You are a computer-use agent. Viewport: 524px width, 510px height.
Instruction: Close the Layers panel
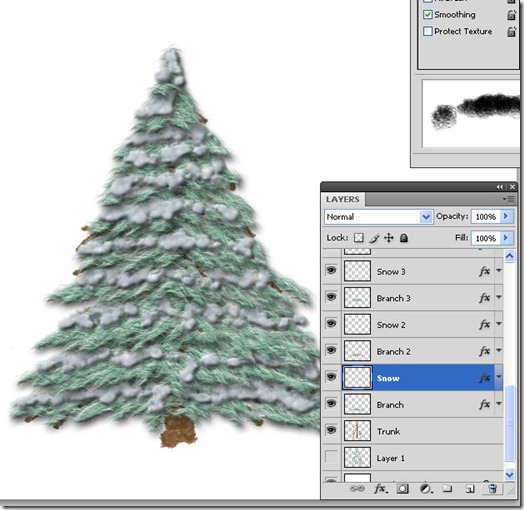pyautogui.click(x=512, y=187)
